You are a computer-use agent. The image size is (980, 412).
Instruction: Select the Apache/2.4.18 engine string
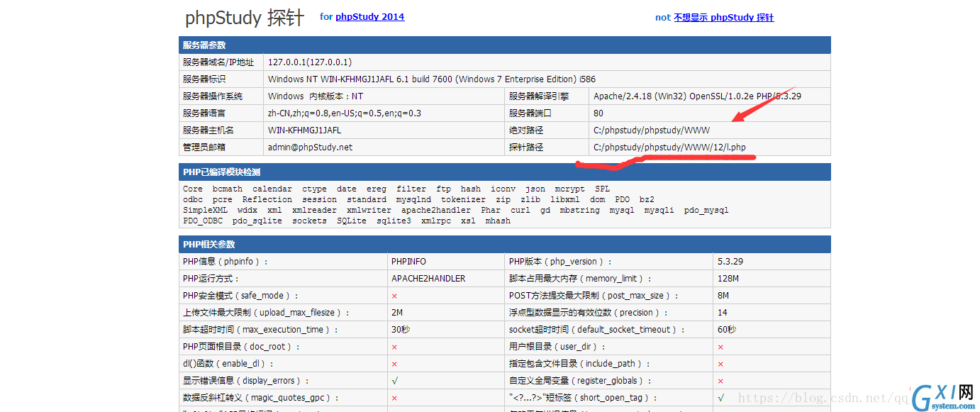pyautogui.click(x=698, y=96)
